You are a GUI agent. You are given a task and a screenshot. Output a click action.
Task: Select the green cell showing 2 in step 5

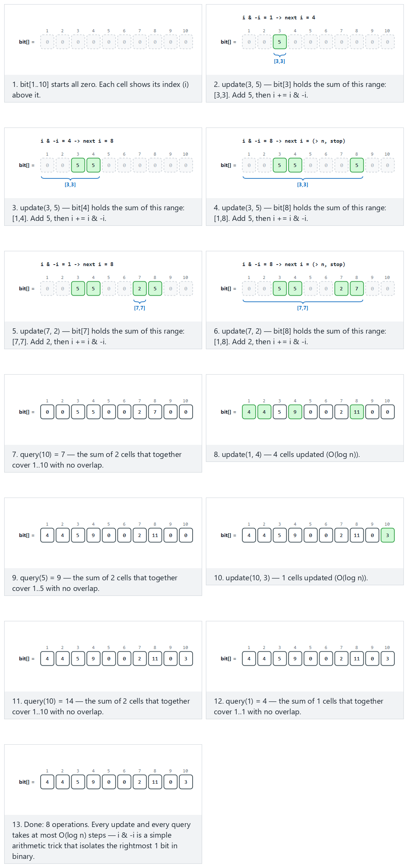140,288
